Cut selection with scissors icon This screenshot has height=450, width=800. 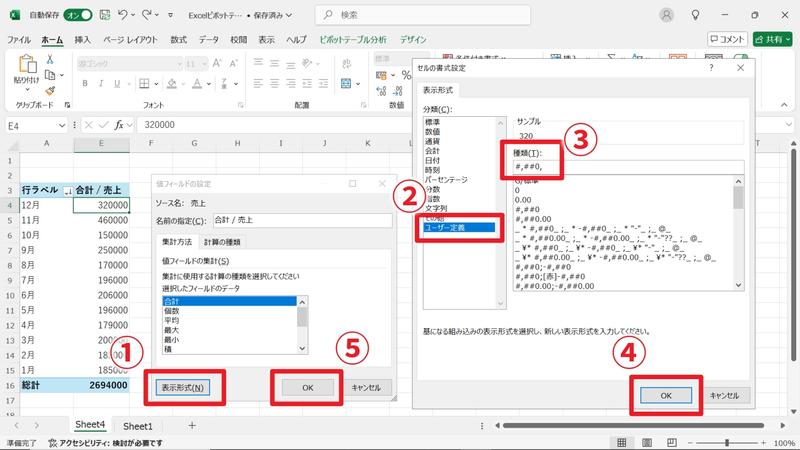tap(50, 59)
